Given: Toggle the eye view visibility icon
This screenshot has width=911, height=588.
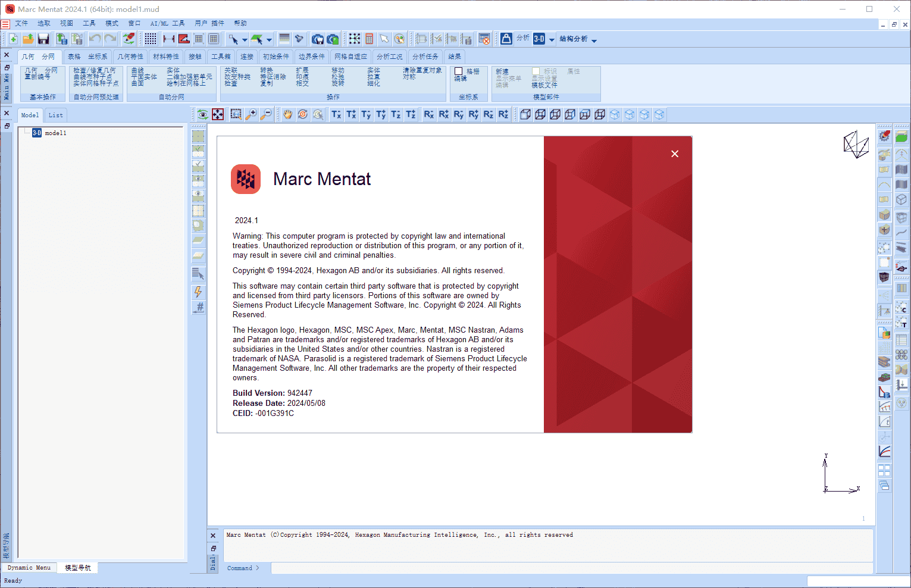Looking at the screenshot, I should pyautogui.click(x=203, y=114).
